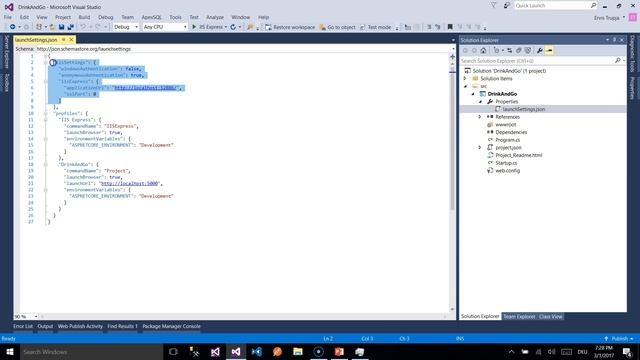Collapse the profiles block in the editor

tap(46, 113)
